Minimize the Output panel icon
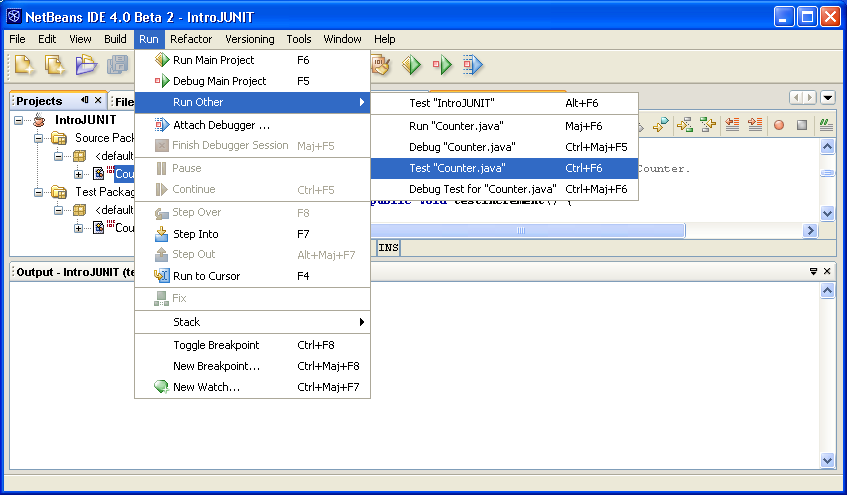This screenshot has height=495, width=847. tap(814, 271)
